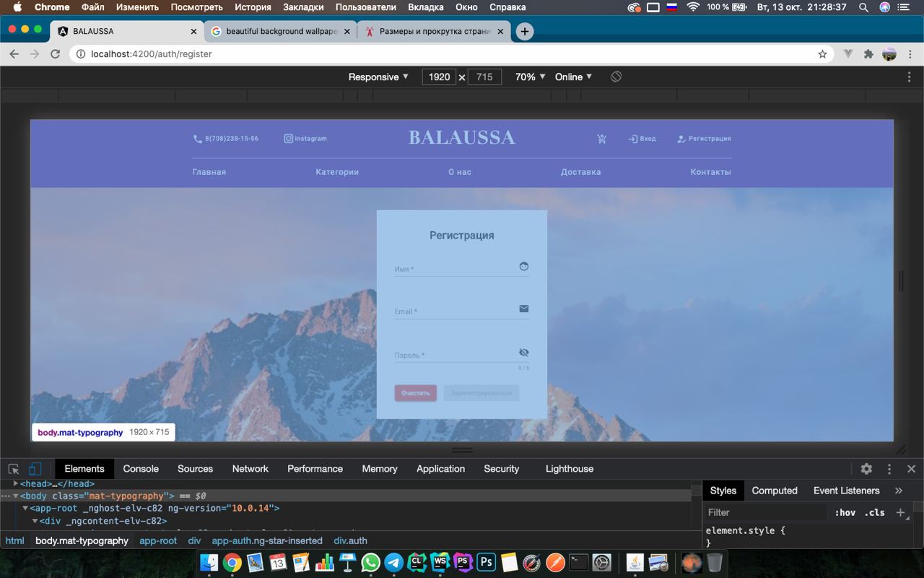Screen dimensions: 924x578
Task: Toggle password visibility eye icon
Action: click(524, 352)
